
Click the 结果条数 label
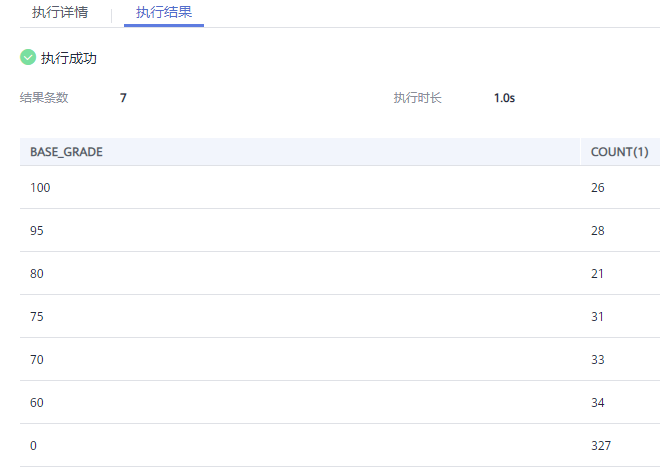coord(44,98)
